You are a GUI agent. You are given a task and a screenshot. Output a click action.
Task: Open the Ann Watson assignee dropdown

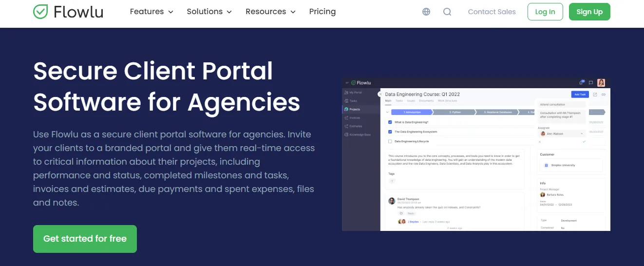[562, 133]
